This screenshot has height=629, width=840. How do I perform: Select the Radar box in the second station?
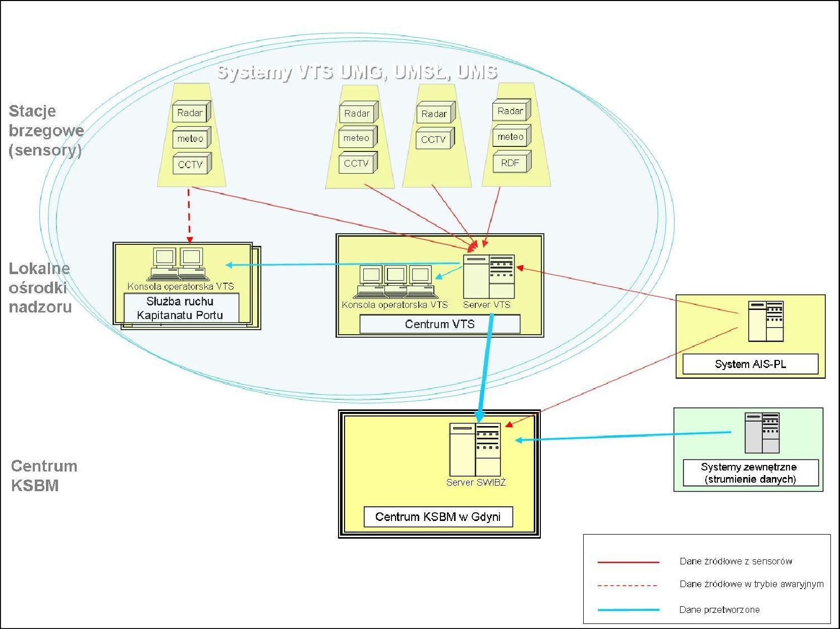[x=359, y=113]
